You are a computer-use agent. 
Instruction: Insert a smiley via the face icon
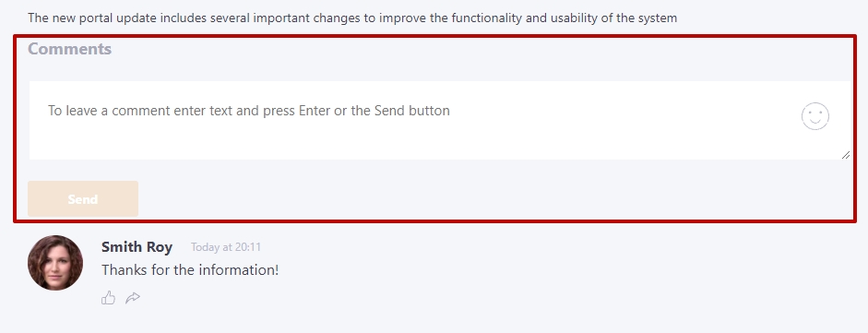[814, 116]
